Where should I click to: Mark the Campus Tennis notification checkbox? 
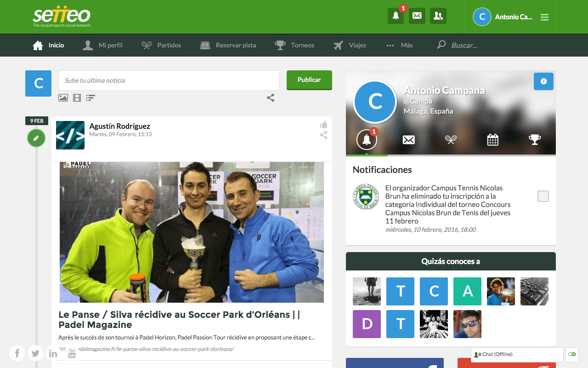[x=543, y=196]
